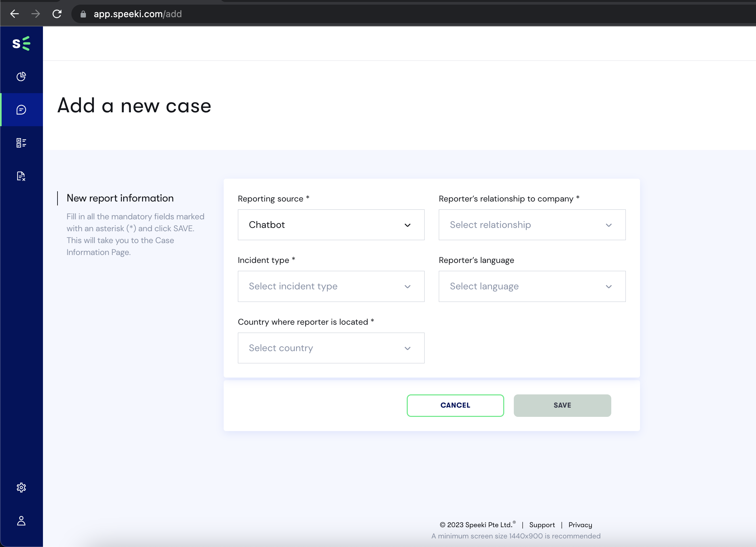
Task: Expand the Select language dropdown
Action: (x=532, y=286)
